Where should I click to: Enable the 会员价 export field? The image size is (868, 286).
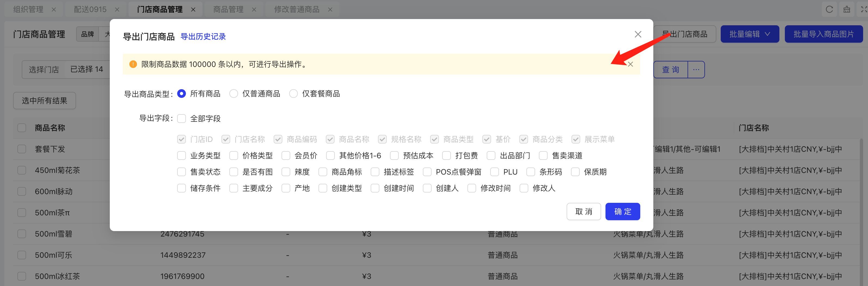pos(286,156)
